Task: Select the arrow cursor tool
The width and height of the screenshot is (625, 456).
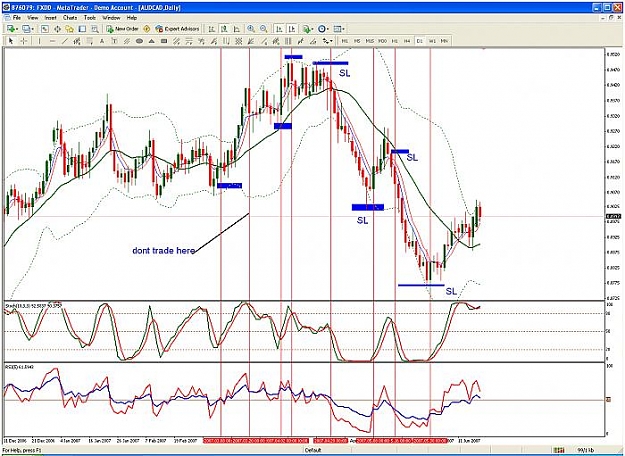Action: [11, 41]
